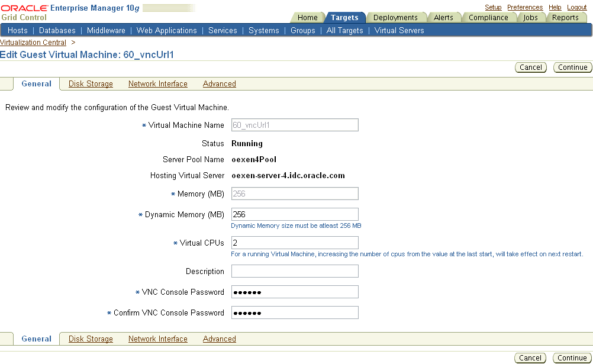Viewport: 593px width, 364px height.
Task: Click the Memory (MB) field
Action: tap(295, 194)
